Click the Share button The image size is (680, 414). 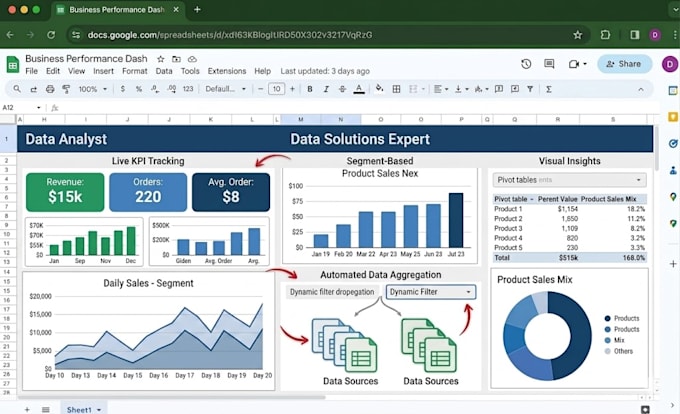point(624,64)
